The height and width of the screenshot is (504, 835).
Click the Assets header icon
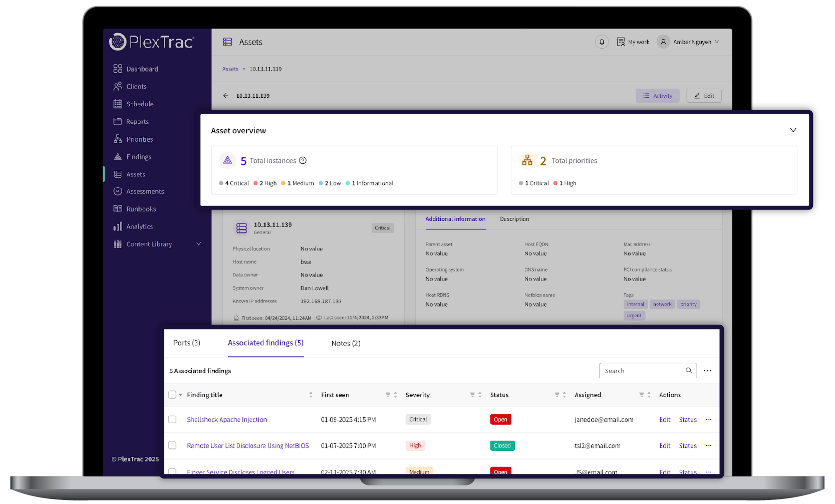[227, 42]
